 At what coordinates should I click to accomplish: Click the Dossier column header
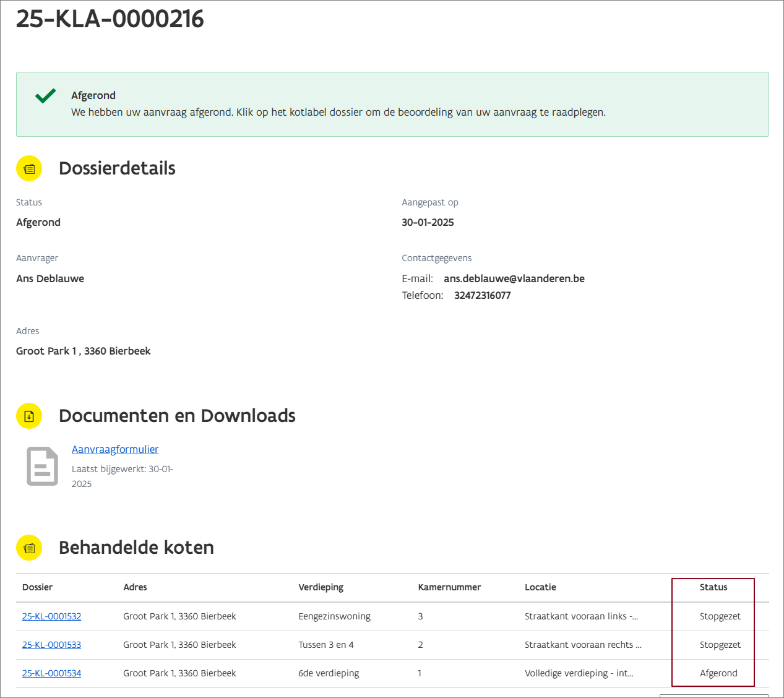[x=37, y=587]
